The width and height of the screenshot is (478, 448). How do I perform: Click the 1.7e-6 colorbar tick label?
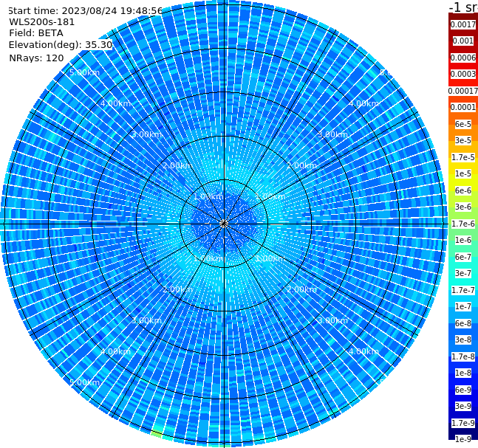[x=463, y=224]
